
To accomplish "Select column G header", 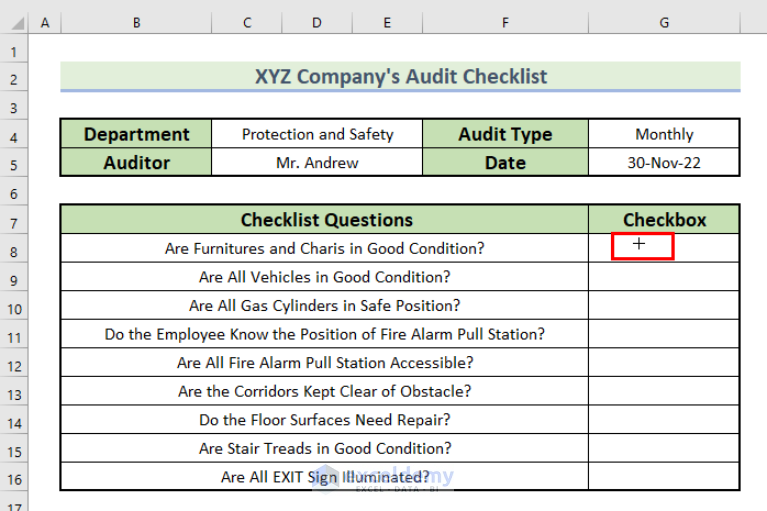I will (x=664, y=22).
